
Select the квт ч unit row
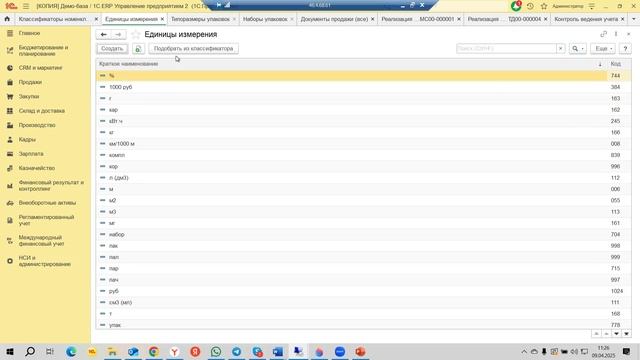click(x=363, y=121)
